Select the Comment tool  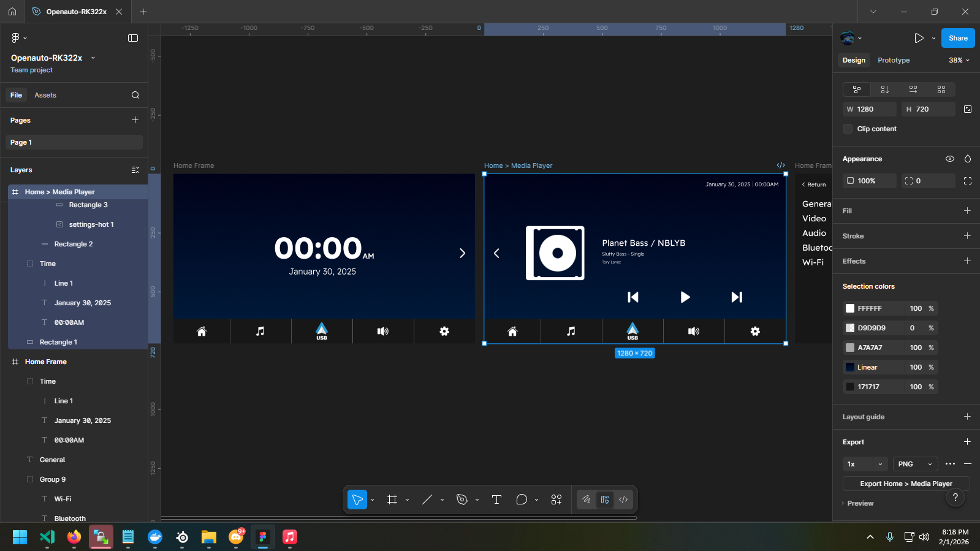(522, 500)
